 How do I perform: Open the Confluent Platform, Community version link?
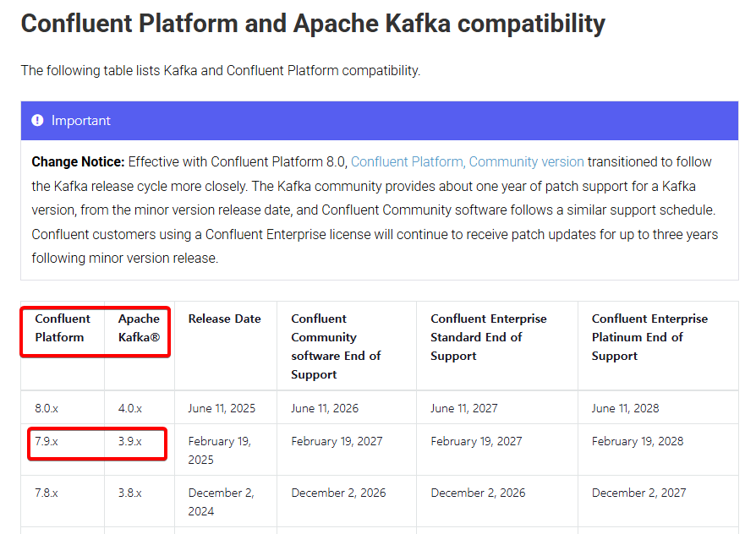point(467,161)
